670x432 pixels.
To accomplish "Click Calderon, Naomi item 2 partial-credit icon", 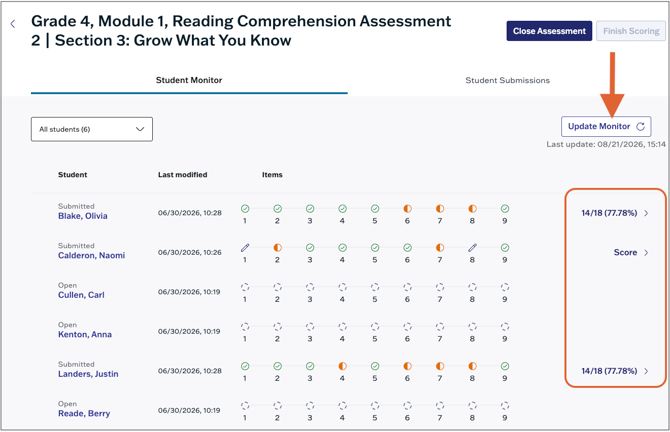I will click(x=277, y=247).
